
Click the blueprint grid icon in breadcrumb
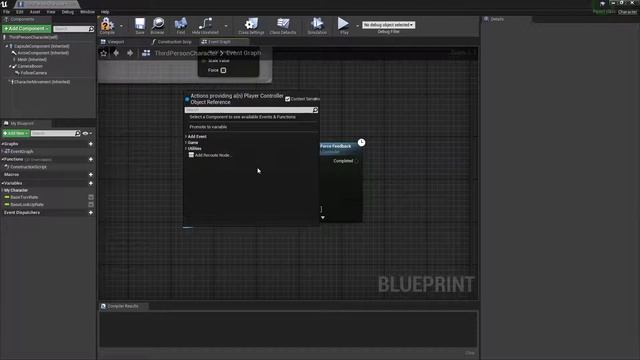tap(146, 53)
